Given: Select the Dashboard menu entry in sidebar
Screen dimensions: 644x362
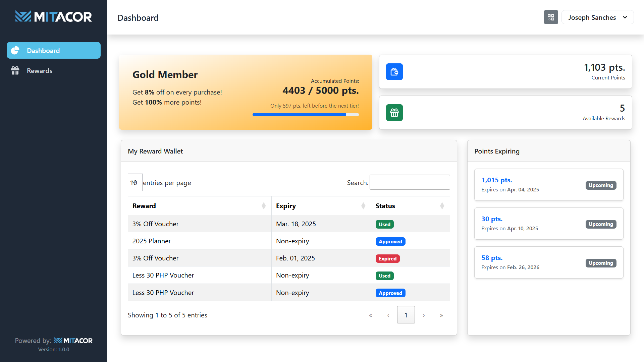Looking at the screenshot, I should coord(43,50).
